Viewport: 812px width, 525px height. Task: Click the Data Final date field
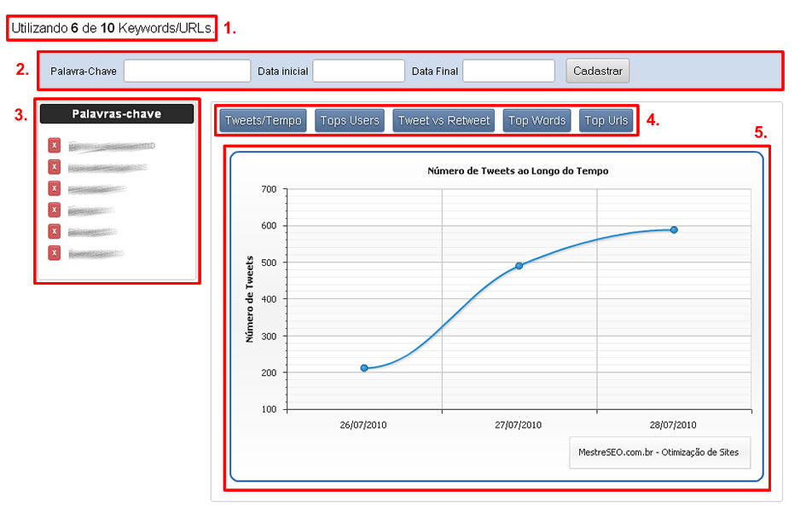click(x=508, y=71)
